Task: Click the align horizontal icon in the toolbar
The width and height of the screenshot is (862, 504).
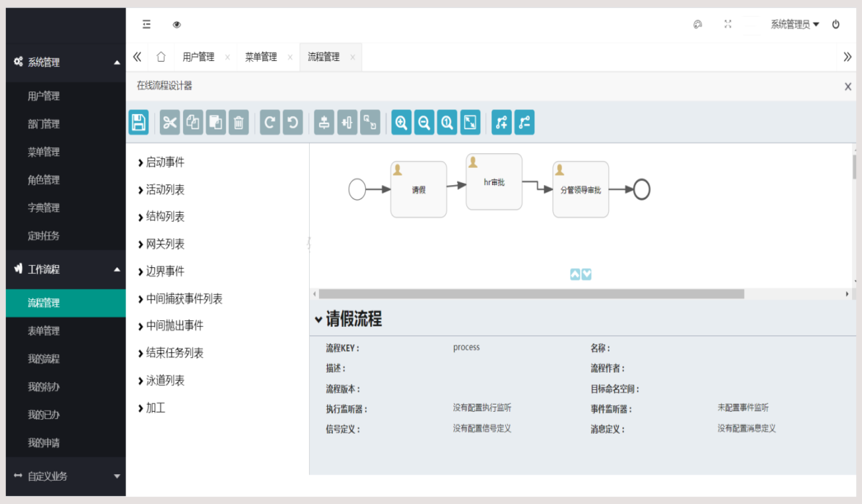Action: 347,123
